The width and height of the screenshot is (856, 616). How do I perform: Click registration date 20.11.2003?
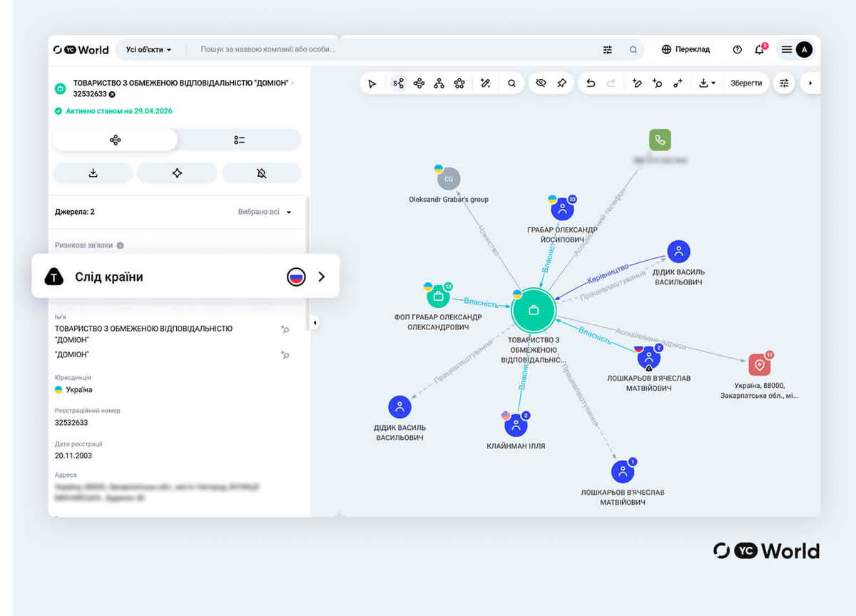pyautogui.click(x=73, y=455)
